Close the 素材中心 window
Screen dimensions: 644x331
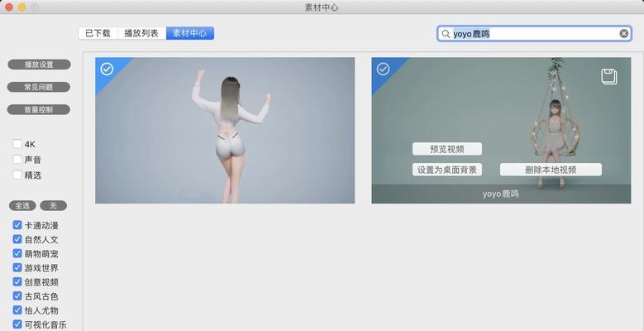pos(8,7)
